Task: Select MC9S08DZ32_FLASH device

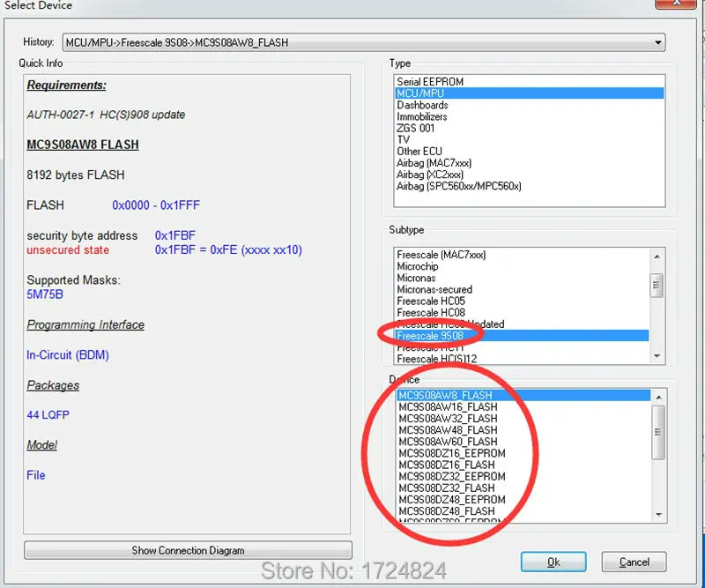Action: [x=523, y=488]
